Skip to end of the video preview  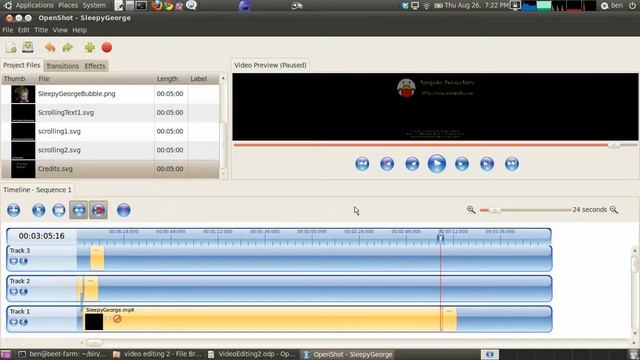pos(512,164)
